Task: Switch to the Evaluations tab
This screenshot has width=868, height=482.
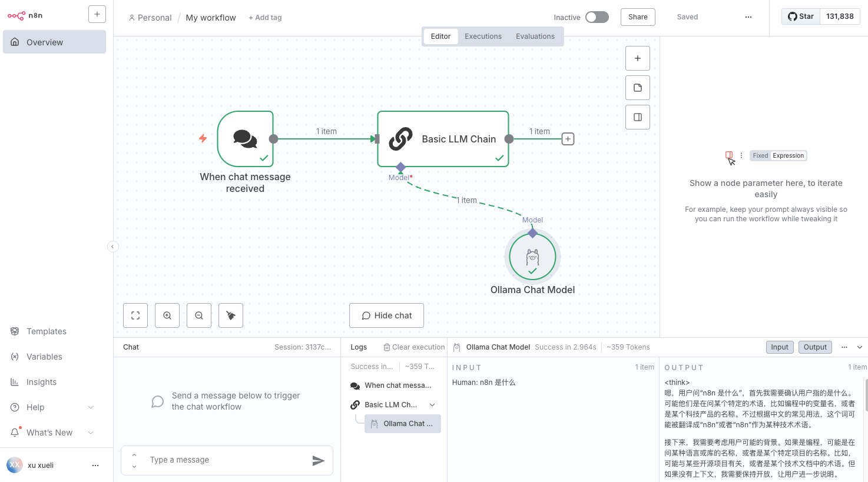Action: (535, 36)
